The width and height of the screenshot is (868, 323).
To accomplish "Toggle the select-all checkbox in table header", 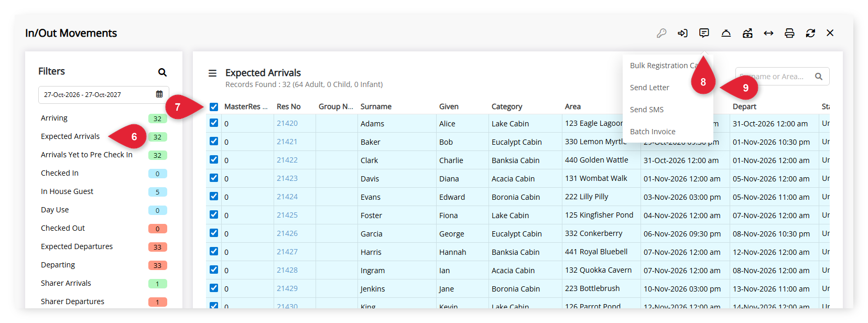I will pyautogui.click(x=214, y=107).
